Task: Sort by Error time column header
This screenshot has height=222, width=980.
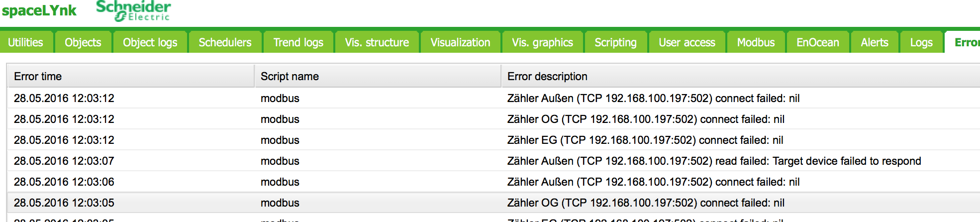Action: click(x=38, y=76)
